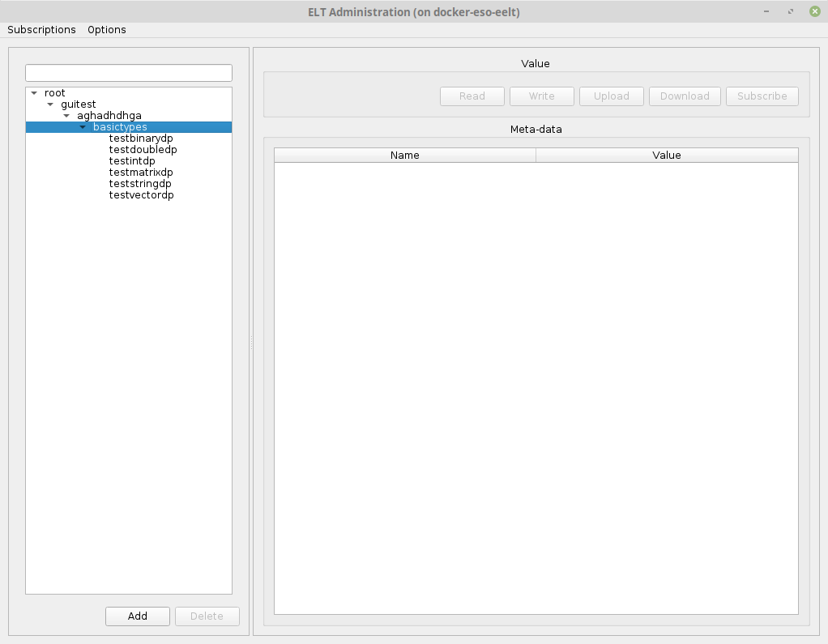Collapse the basictypes node arrow
828x644 pixels.
(83, 127)
